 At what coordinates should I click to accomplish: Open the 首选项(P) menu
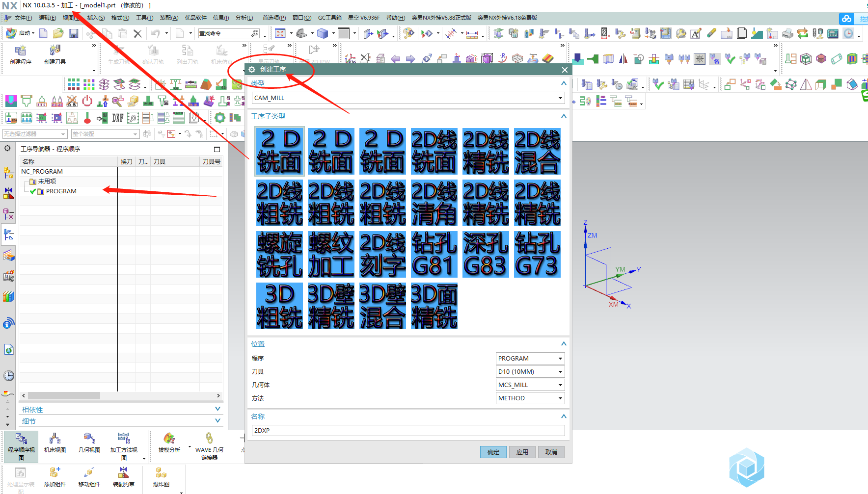point(274,18)
